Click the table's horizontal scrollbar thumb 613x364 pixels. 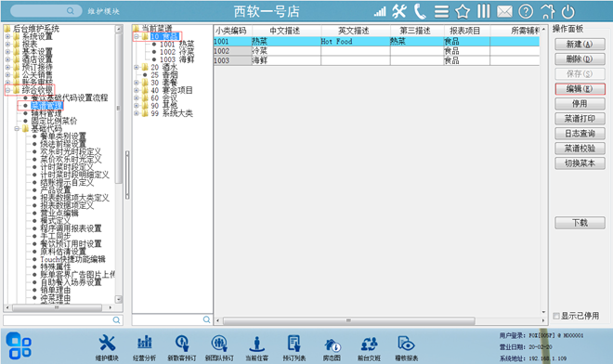click(348, 320)
